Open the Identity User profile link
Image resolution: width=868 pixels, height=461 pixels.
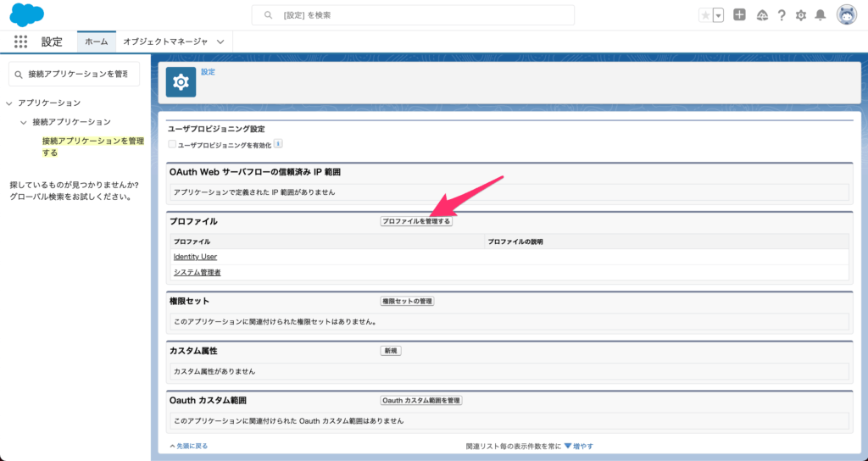195,257
